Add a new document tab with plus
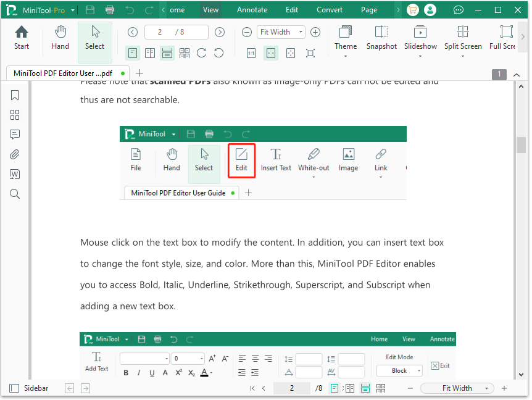Viewport: 532px width, 400px height. [139, 73]
